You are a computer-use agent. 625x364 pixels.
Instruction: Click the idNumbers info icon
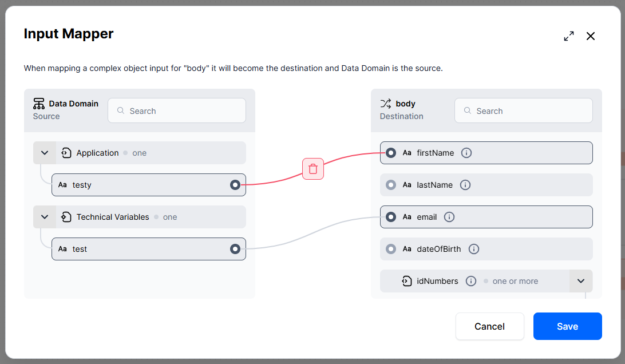point(470,281)
